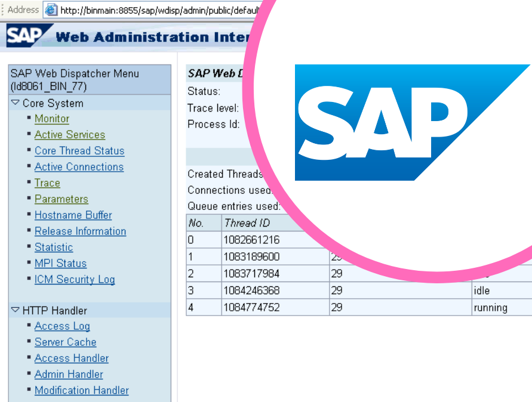Open the Access Handler link
The width and height of the screenshot is (532, 402).
tap(72, 358)
